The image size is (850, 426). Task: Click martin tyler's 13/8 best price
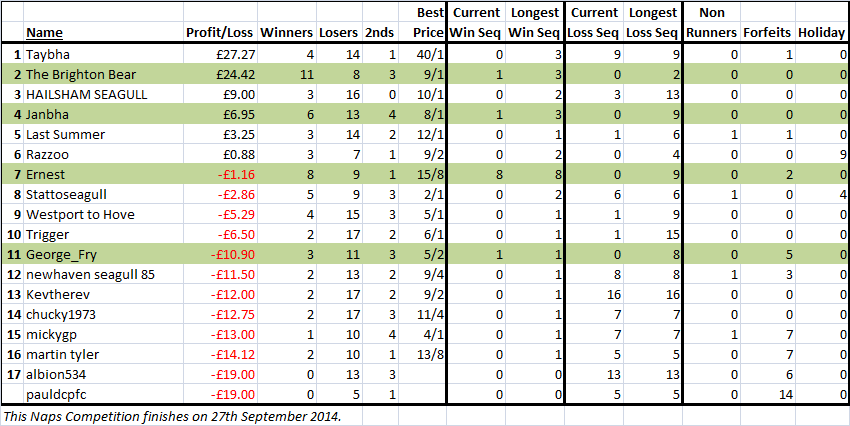[x=422, y=355]
